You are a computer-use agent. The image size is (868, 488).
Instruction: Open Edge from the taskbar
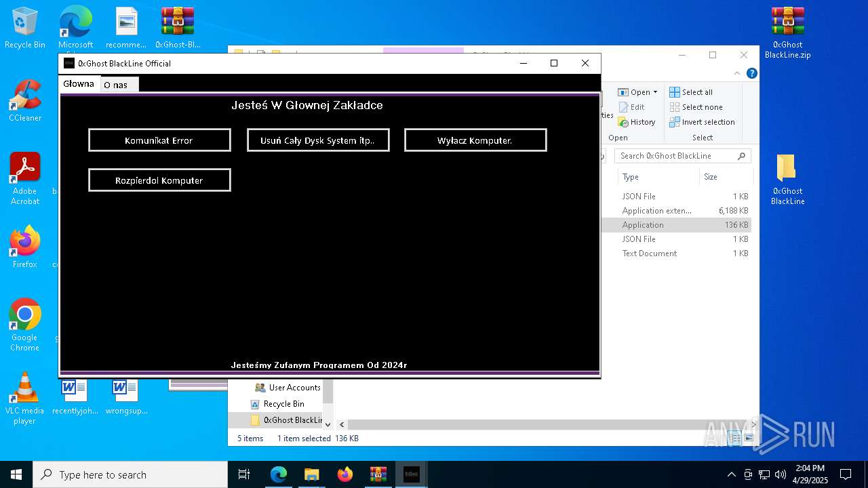(x=279, y=474)
